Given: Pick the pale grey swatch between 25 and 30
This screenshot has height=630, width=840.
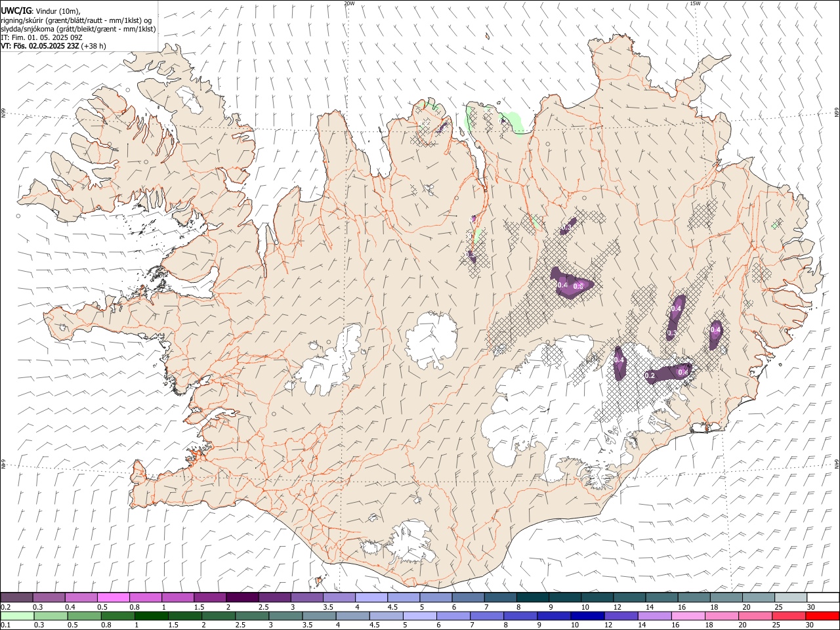Looking at the screenshot, I should (x=791, y=598).
